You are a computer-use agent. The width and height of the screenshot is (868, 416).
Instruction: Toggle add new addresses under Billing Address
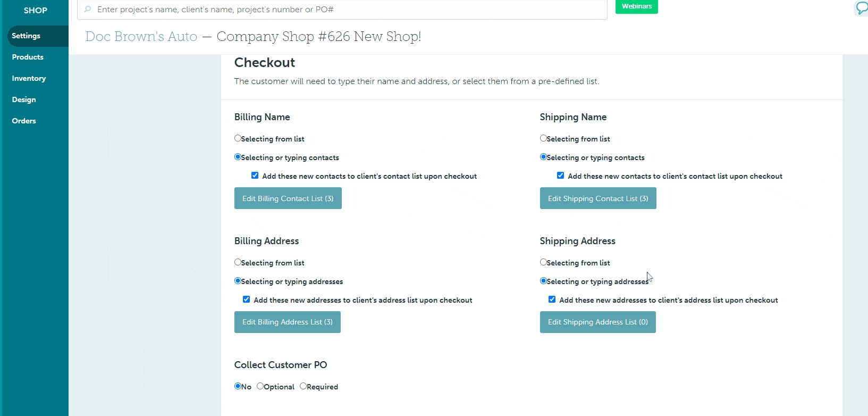[x=247, y=299]
